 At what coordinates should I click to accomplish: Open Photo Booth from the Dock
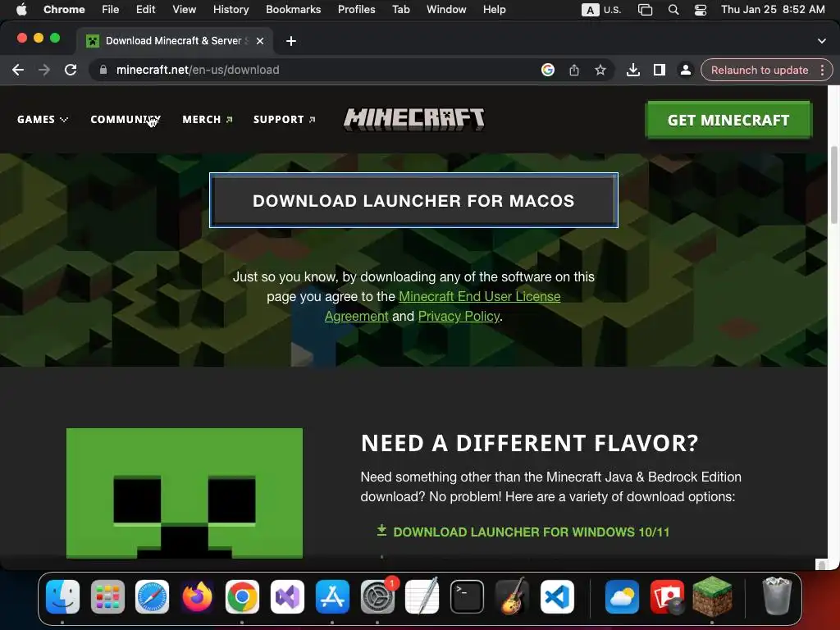pos(667,596)
